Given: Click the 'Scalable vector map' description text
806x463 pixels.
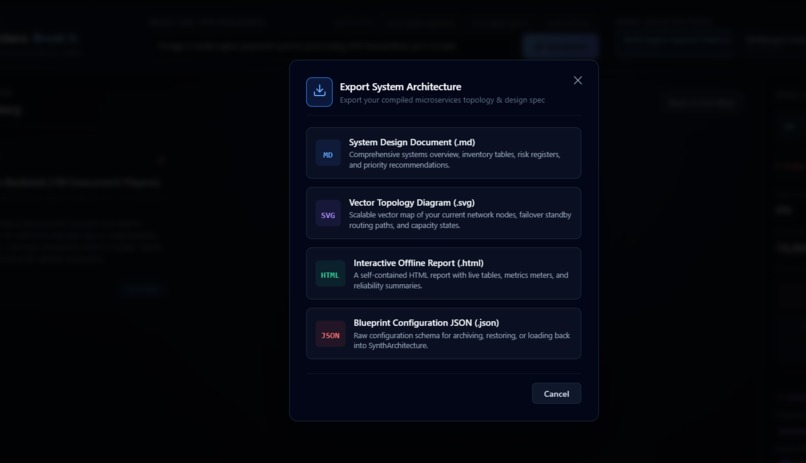Looking at the screenshot, I should pyautogui.click(x=460, y=220).
